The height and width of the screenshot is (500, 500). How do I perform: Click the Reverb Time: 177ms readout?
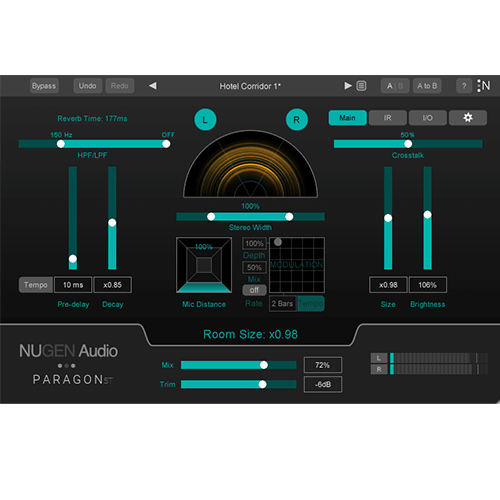point(92,119)
